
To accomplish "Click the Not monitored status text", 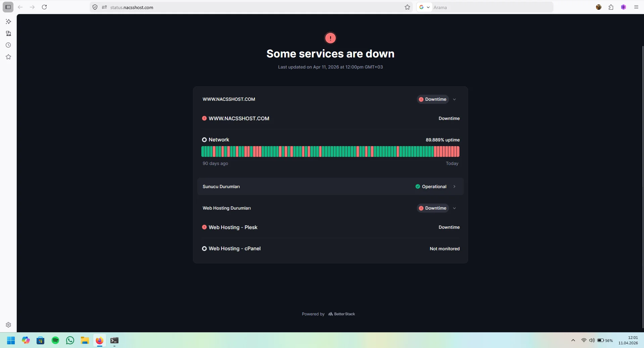I will [x=445, y=249].
